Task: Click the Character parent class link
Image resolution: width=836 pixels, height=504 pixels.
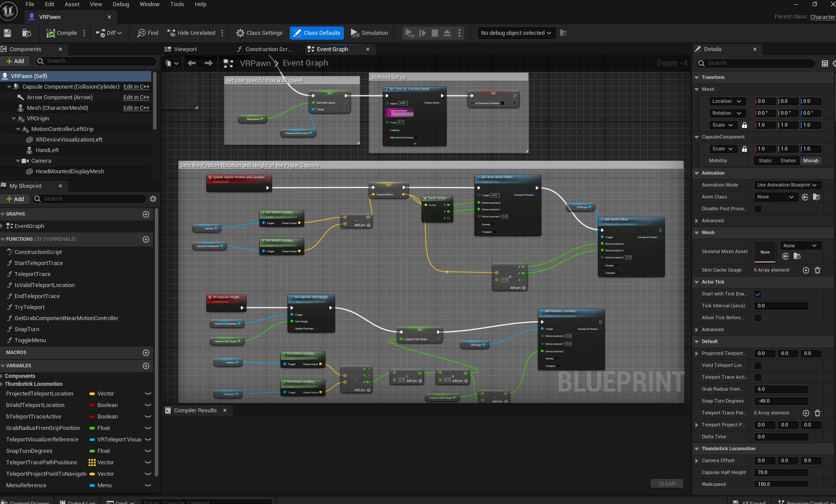Action: click(822, 17)
